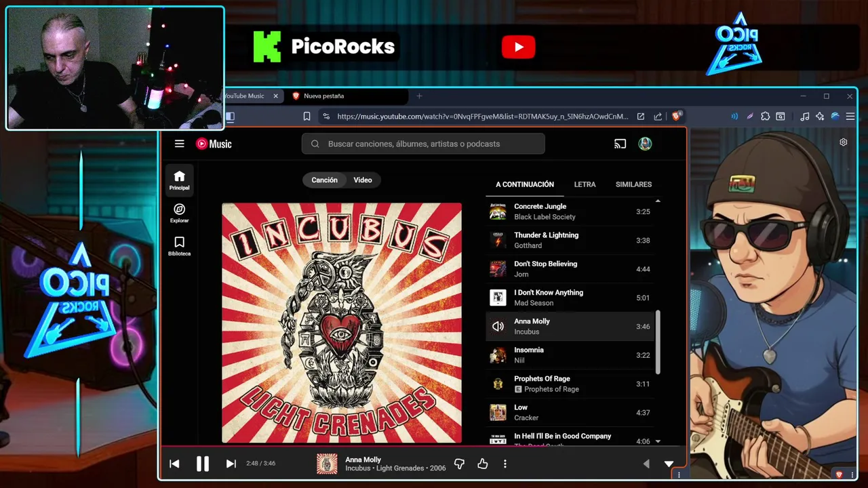Open Biblioteca in the sidebar

tap(179, 246)
